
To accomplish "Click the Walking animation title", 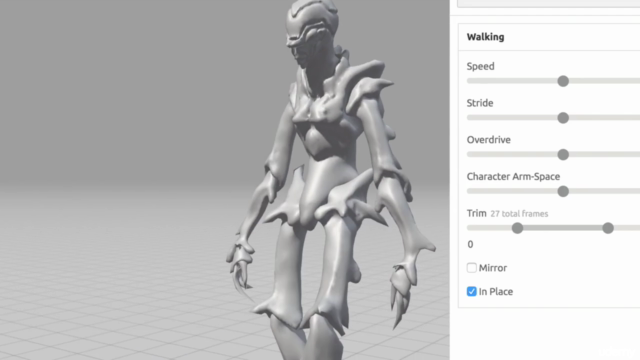I will (x=485, y=37).
